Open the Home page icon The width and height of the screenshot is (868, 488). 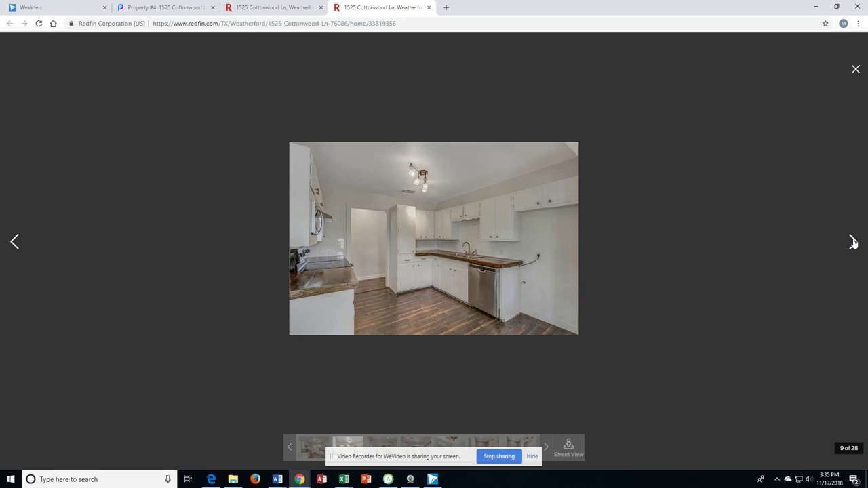pyautogui.click(x=53, y=23)
